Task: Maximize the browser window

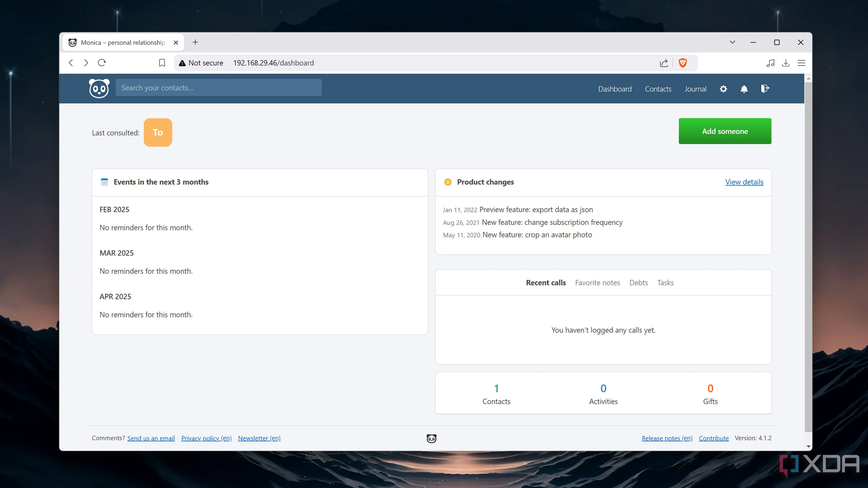Action: click(777, 42)
